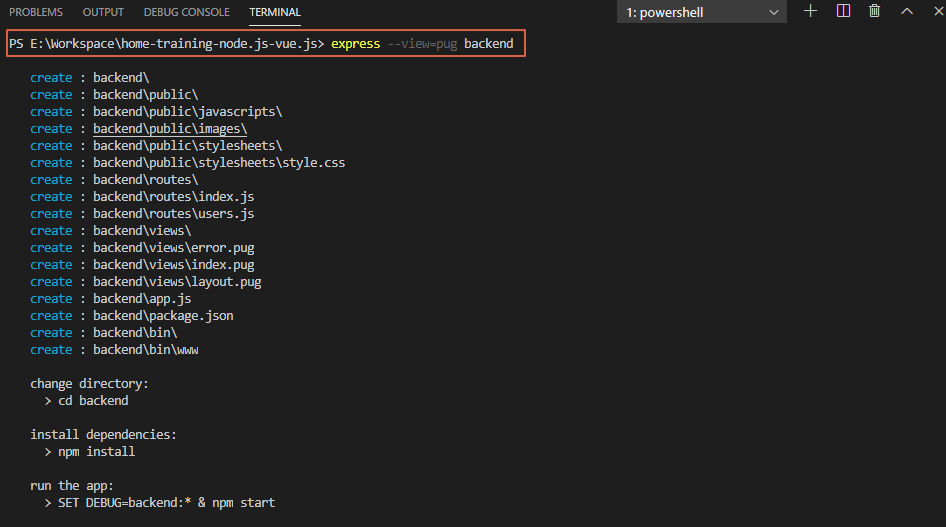Click the '--view=pug' argument text
This screenshot has width=946, height=527.
(x=422, y=43)
